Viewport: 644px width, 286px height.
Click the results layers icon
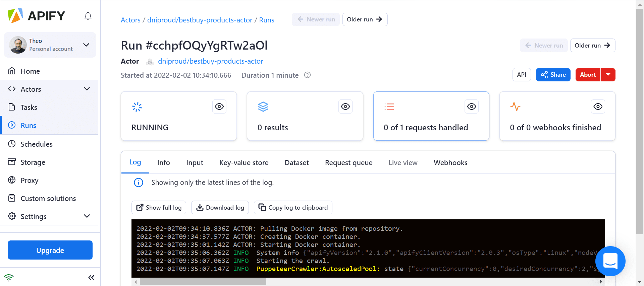263,107
